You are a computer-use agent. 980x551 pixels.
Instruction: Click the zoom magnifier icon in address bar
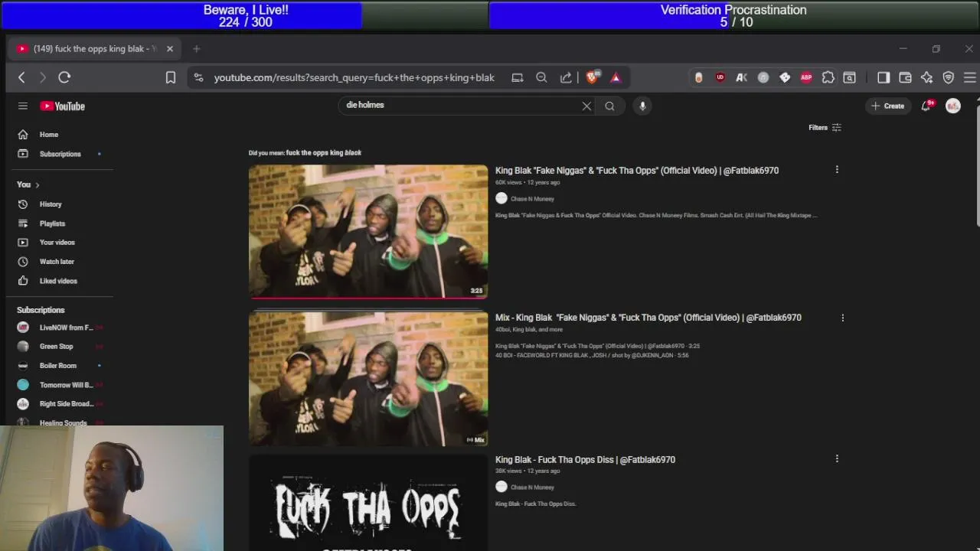pyautogui.click(x=541, y=77)
